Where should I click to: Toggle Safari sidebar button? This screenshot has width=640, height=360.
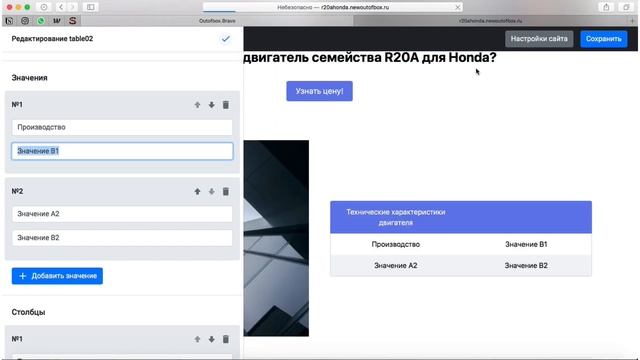point(91,7)
